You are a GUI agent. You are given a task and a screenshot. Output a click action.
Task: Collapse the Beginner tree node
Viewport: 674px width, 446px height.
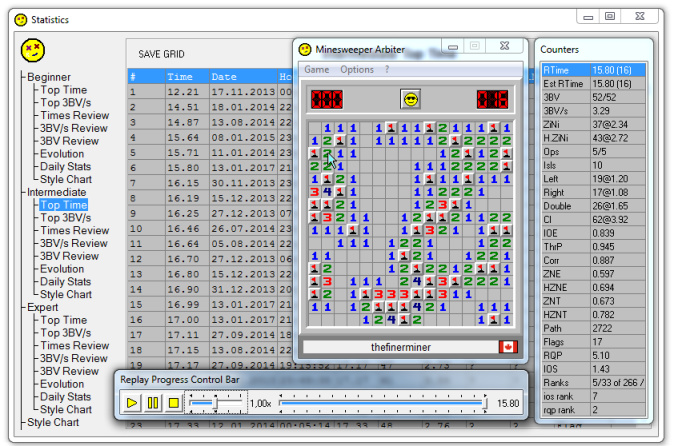[49, 77]
